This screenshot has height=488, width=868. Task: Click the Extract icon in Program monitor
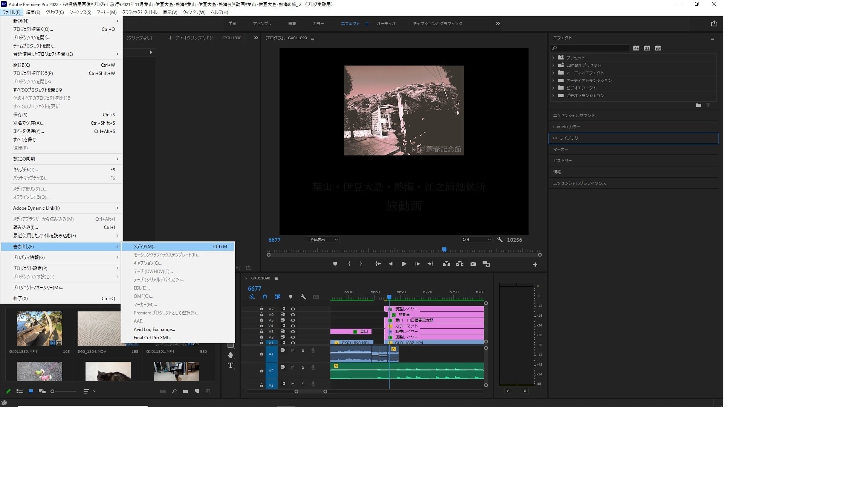tap(460, 264)
